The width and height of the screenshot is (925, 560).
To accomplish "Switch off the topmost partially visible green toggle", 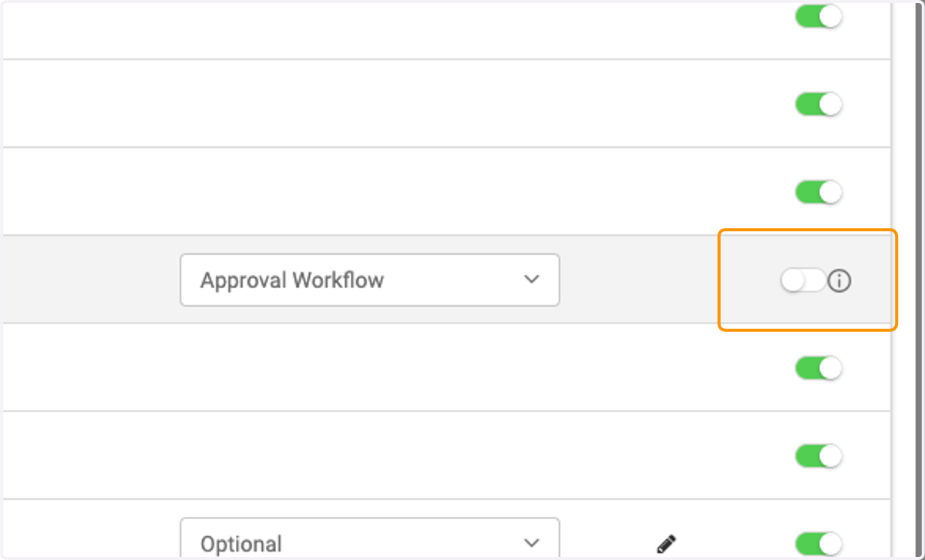I will 819,17.
